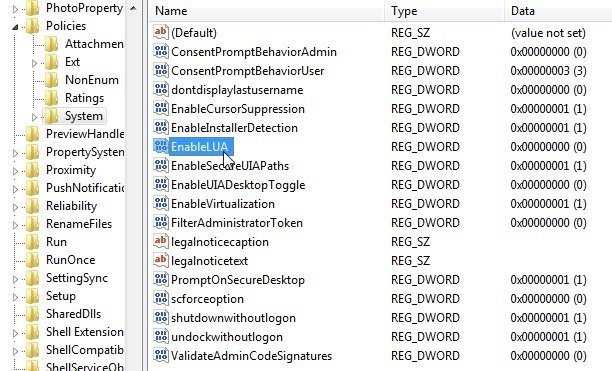This screenshot has width=612, height=371.
Task: Select the System folder icon
Action: click(x=52, y=116)
